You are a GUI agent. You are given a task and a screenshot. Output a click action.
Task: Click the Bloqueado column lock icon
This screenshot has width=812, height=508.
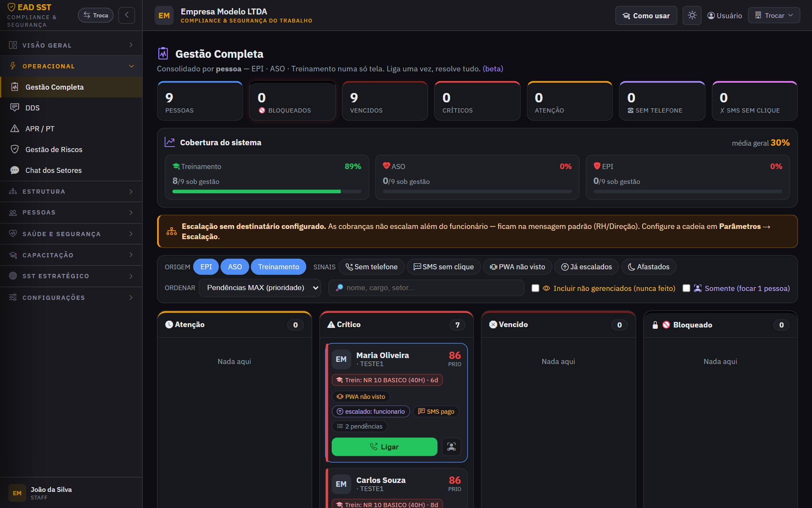[655, 325]
